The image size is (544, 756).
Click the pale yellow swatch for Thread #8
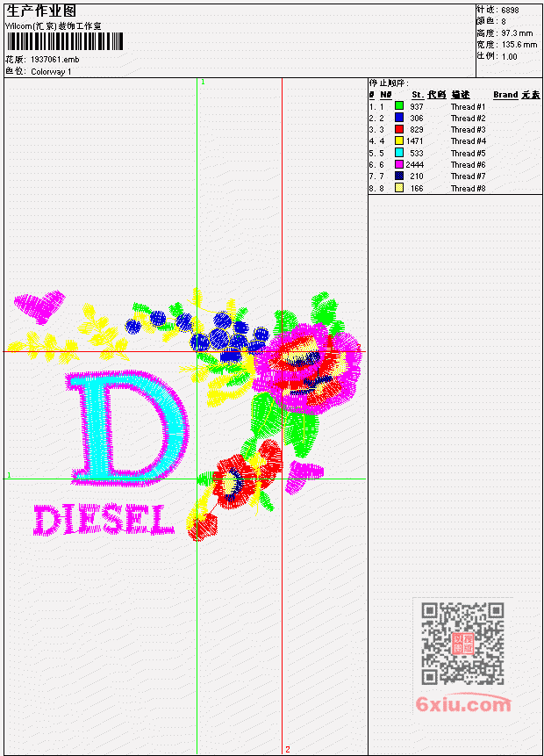click(399, 188)
